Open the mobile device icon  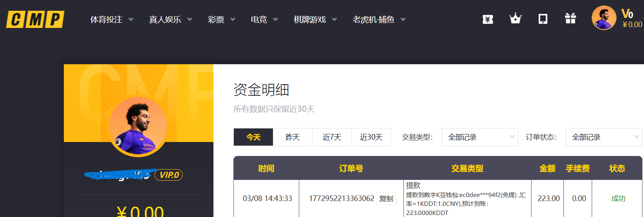pyautogui.click(x=543, y=19)
